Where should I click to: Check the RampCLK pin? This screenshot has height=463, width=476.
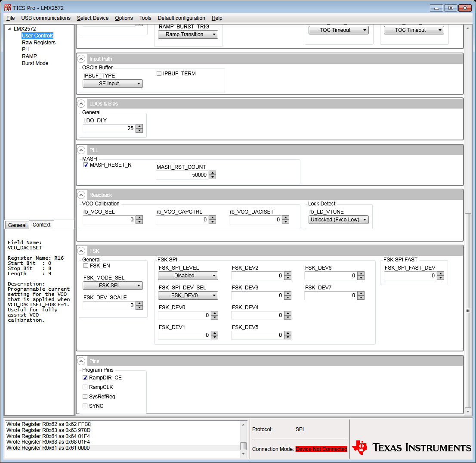[x=85, y=387]
